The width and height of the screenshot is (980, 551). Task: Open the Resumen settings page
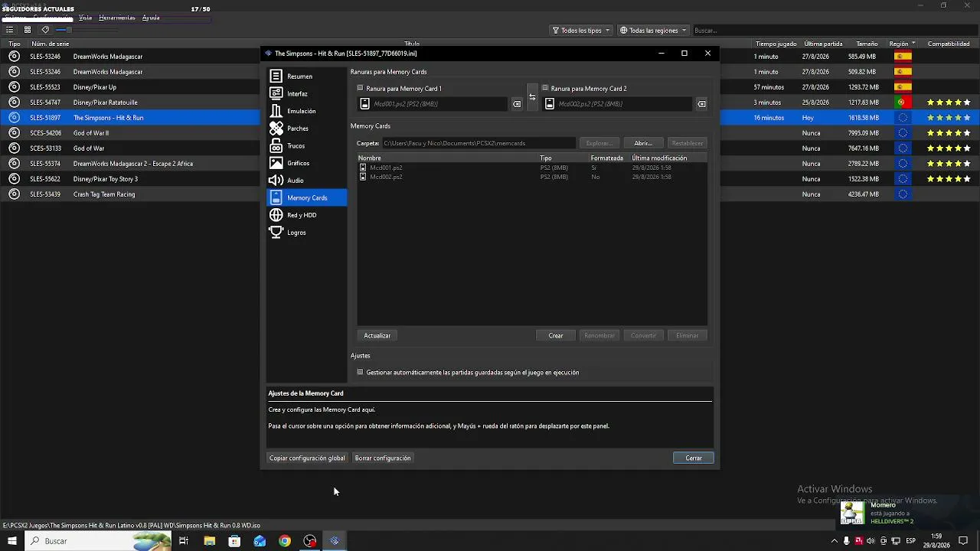point(306,77)
